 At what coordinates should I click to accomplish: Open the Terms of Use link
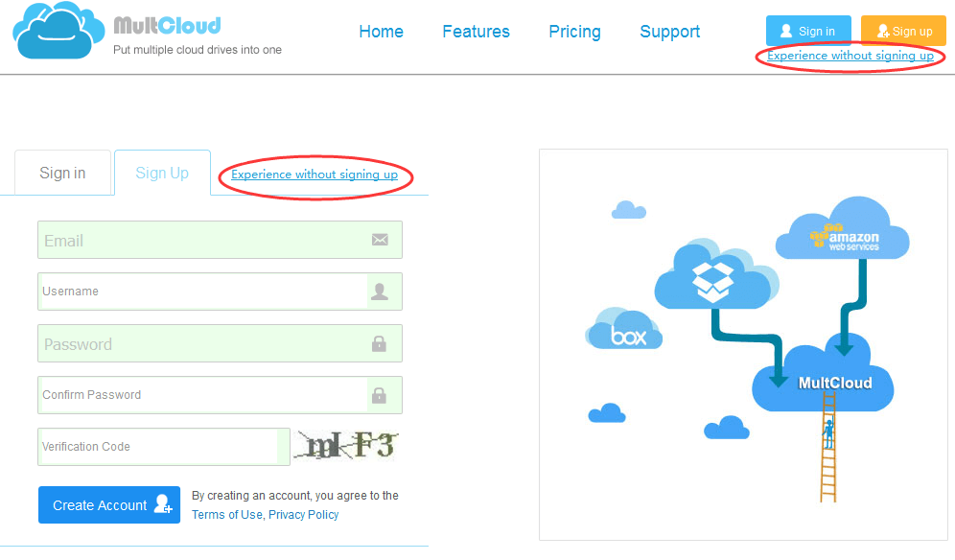[x=226, y=515]
